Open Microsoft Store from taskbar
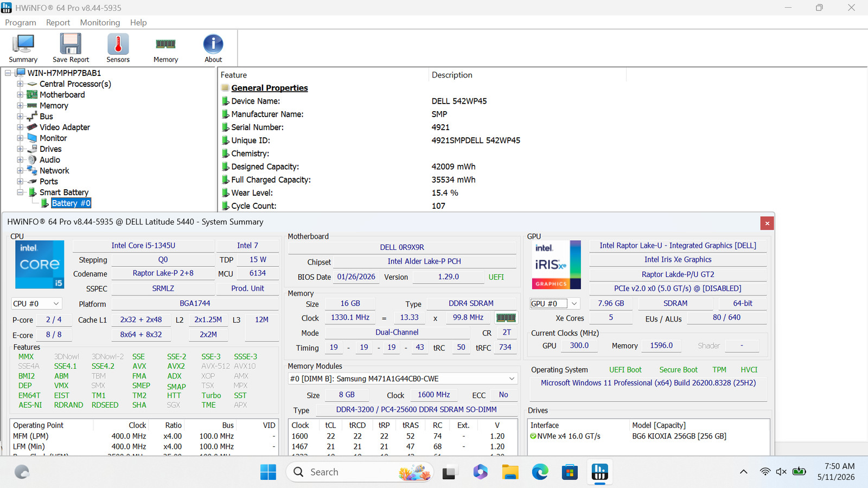This screenshot has height=488, width=868. click(570, 472)
